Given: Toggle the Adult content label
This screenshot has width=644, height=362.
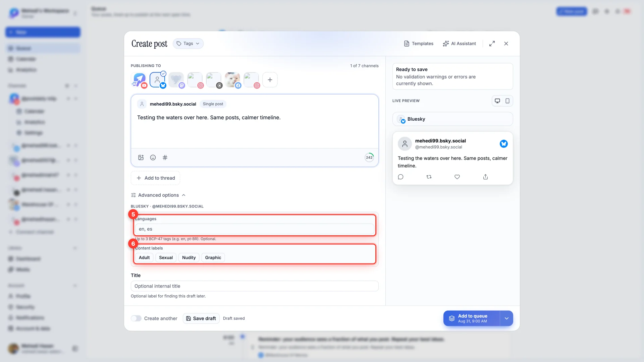Looking at the screenshot, I should (x=144, y=258).
